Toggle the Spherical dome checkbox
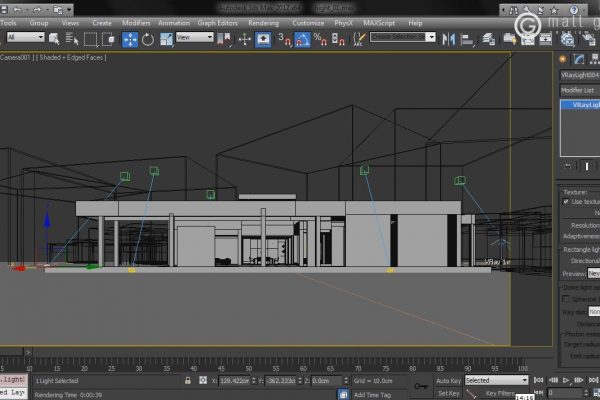The image size is (600, 400). tap(566, 298)
